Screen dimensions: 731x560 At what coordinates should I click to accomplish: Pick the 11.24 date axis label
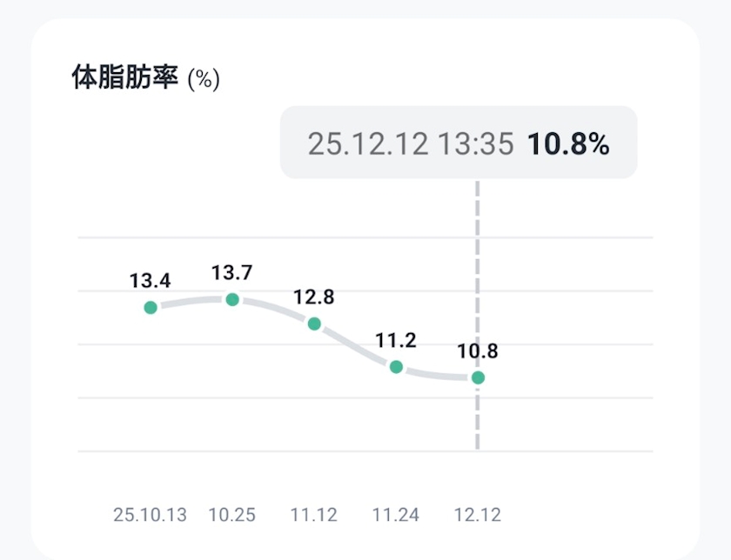pos(396,515)
